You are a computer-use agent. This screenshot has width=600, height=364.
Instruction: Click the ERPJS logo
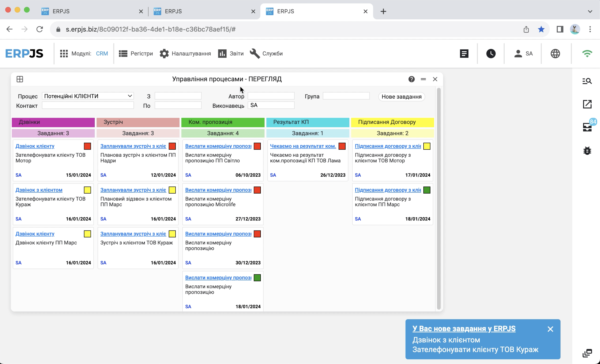coord(24,54)
